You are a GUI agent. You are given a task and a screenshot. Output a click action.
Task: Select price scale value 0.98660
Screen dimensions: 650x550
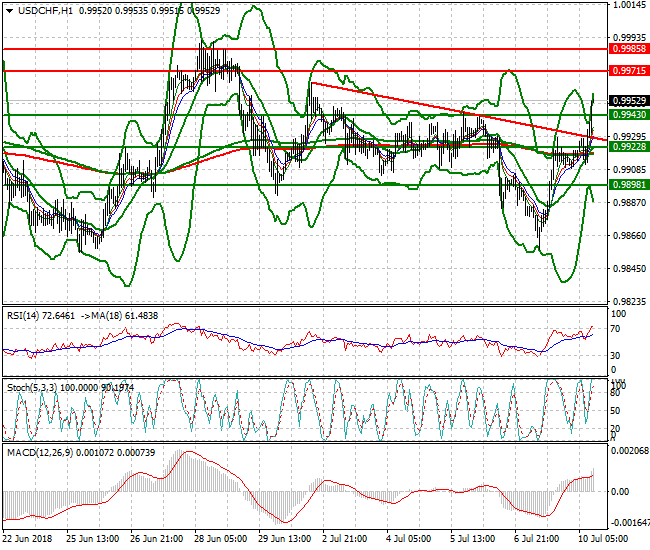tap(629, 235)
